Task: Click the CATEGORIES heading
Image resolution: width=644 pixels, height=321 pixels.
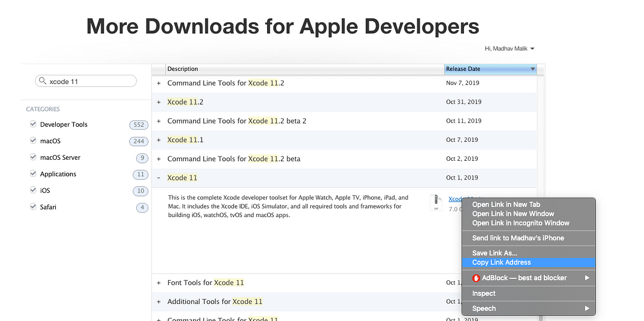Action: tap(43, 109)
